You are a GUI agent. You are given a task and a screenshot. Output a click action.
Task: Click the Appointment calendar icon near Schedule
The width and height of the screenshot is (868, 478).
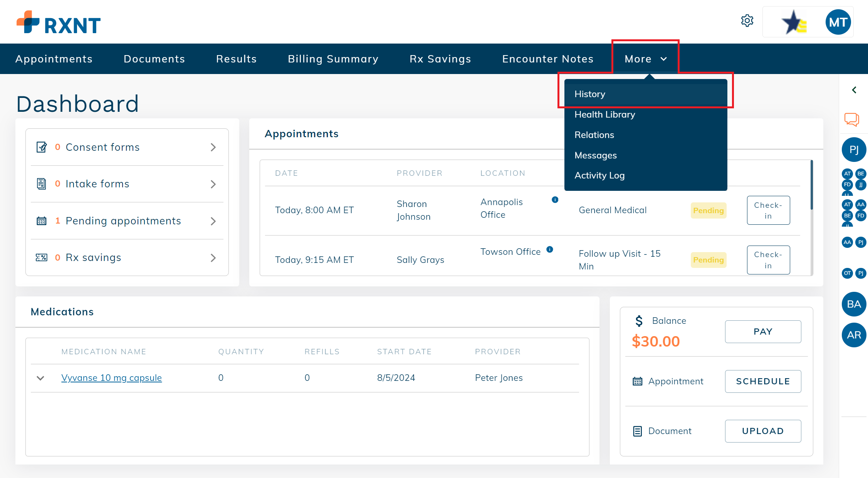pos(638,381)
